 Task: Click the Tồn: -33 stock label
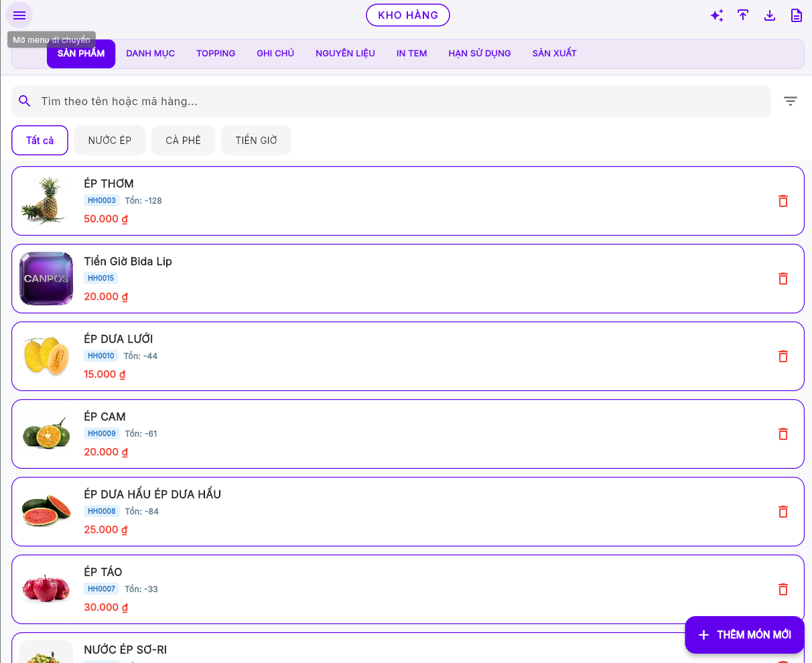tap(141, 589)
